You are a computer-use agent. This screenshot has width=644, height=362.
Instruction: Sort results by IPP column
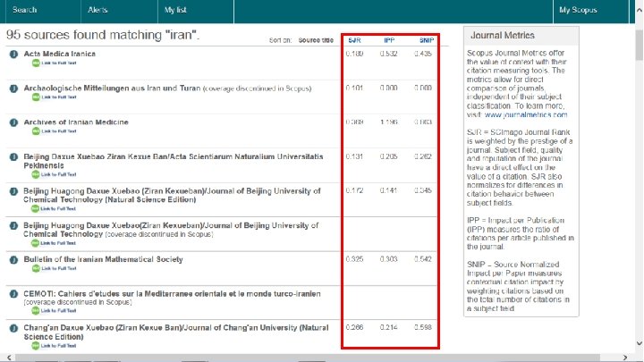(x=389, y=40)
